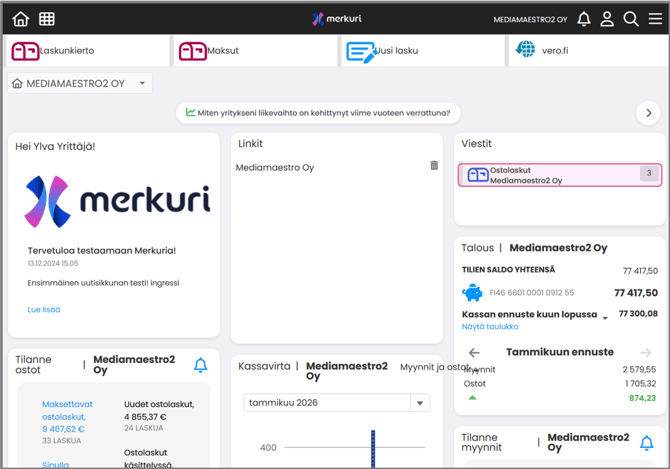Open Maksettavat ostolaskut link
Viewport: 670px width, 469px height.
(64, 410)
